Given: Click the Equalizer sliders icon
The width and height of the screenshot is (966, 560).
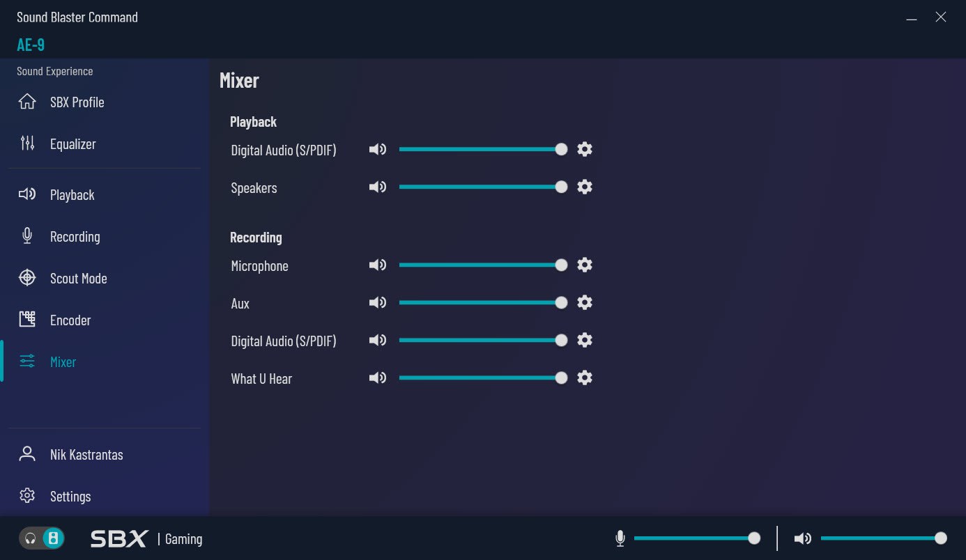Looking at the screenshot, I should point(27,143).
